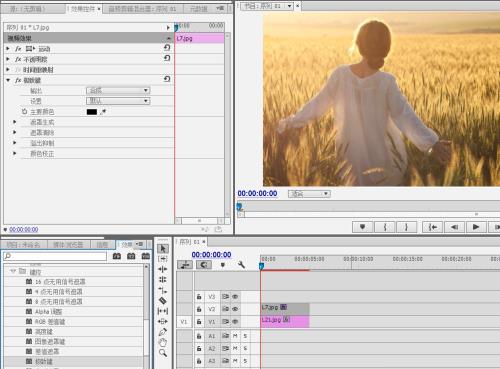This screenshot has width=500, height=369.
Task: Select the Ripple Edit tool
Action: click(x=163, y=269)
